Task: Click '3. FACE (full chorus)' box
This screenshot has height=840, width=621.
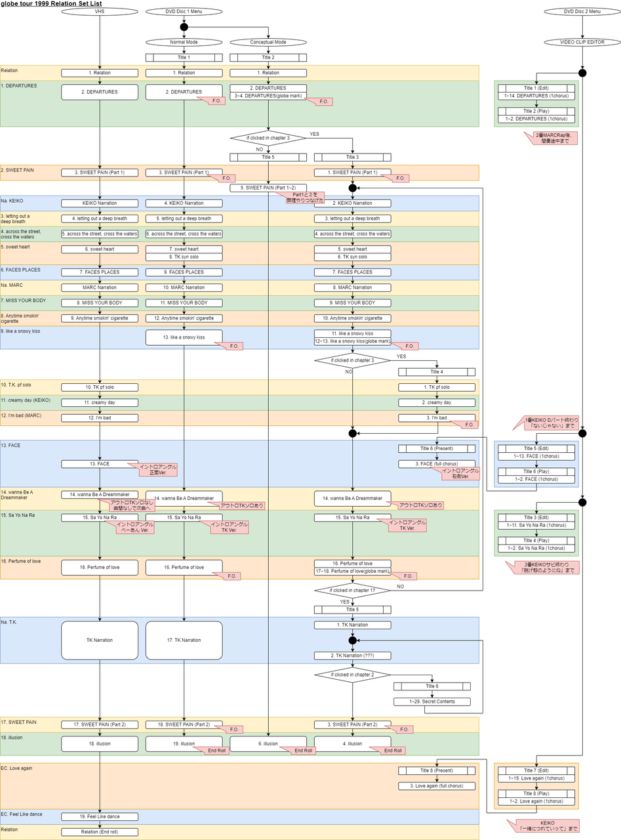Action: coord(437,464)
